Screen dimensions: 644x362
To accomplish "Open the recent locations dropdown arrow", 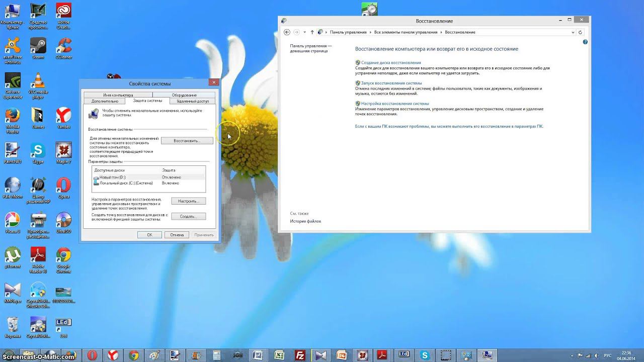I will point(304,32).
